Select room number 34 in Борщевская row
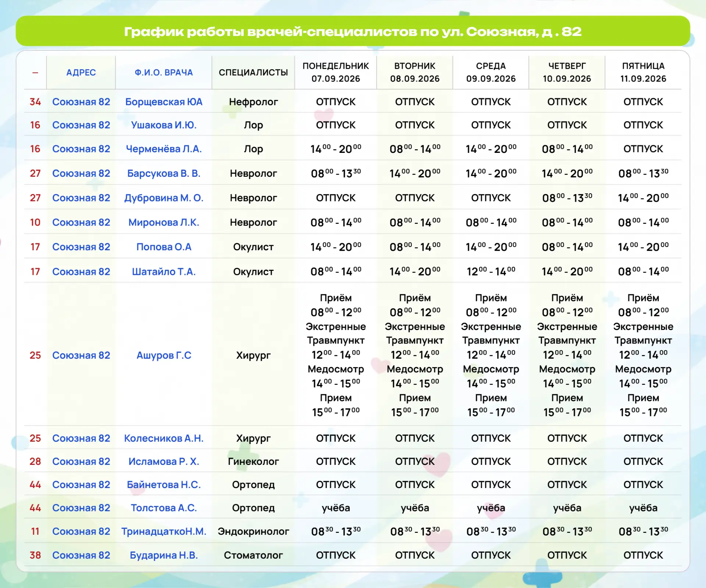The image size is (706, 588). 35,102
